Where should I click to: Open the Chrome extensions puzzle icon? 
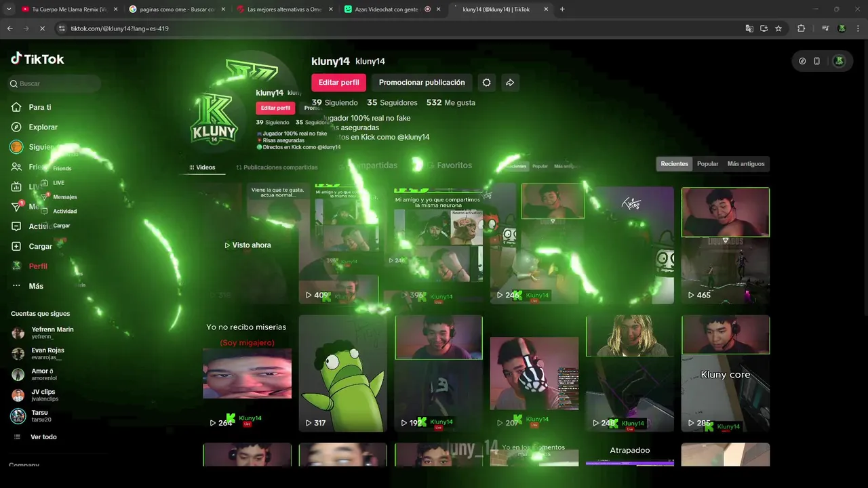tap(801, 28)
